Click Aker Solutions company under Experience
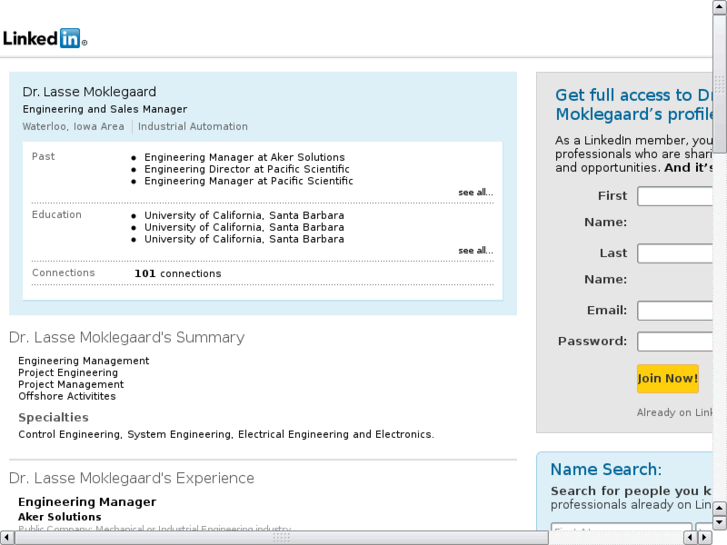727x545 pixels. click(x=59, y=517)
